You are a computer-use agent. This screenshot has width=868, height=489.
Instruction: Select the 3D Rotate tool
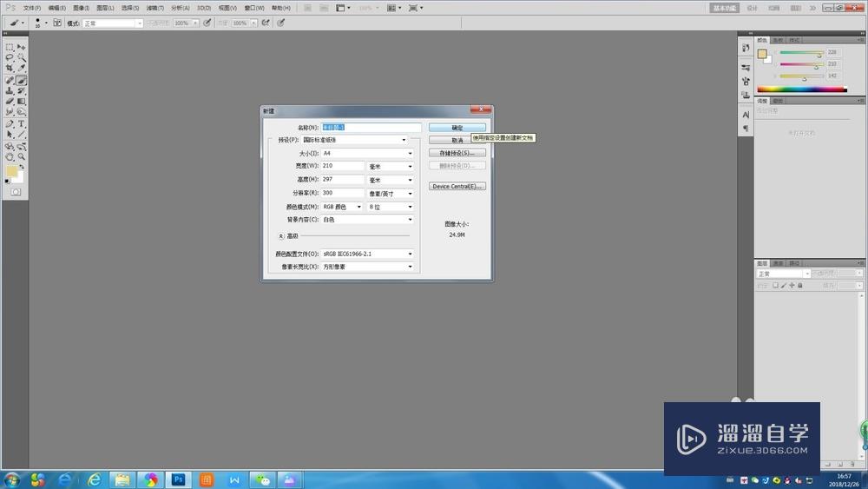pos(10,148)
